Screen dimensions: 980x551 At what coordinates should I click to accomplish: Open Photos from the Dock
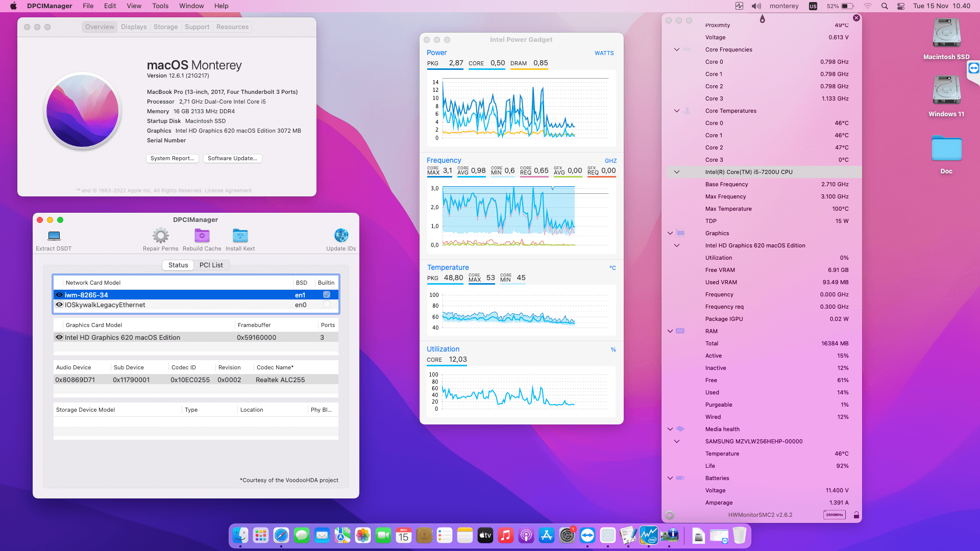(363, 535)
